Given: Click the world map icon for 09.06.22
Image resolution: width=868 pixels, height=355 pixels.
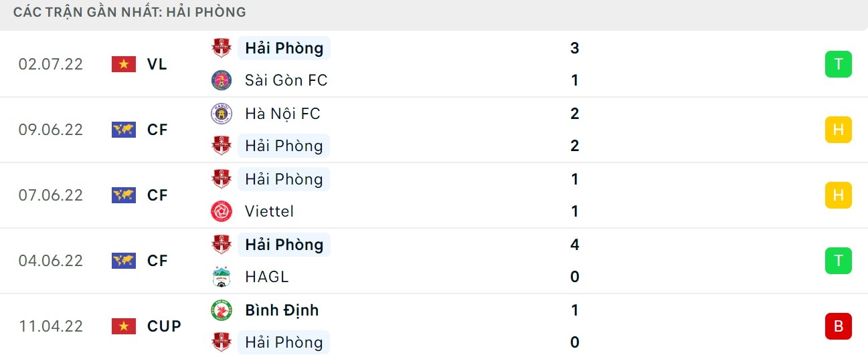Looking at the screenshot, I should (124, 130).
